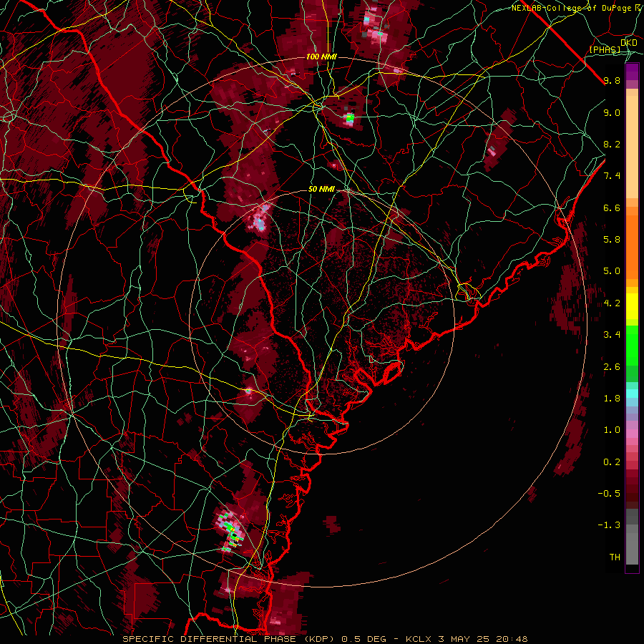This screenshot has height=644, width=644.
Task: Click "SPECIFIC DIFFERENTIAL PHASE (KDP)" in the caption
Action: click(x=229, y=639)
